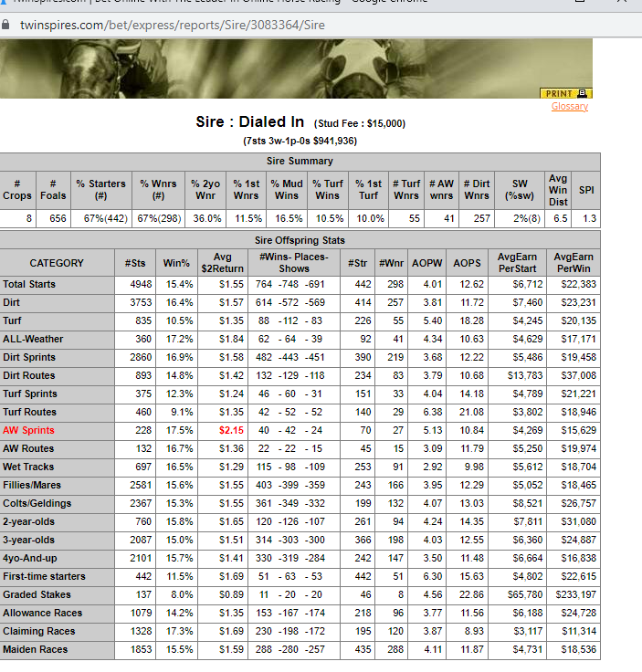The height and width of the screenshot is (672, 642).
Task: Click the red $2.15 return value
Action: 231,430
